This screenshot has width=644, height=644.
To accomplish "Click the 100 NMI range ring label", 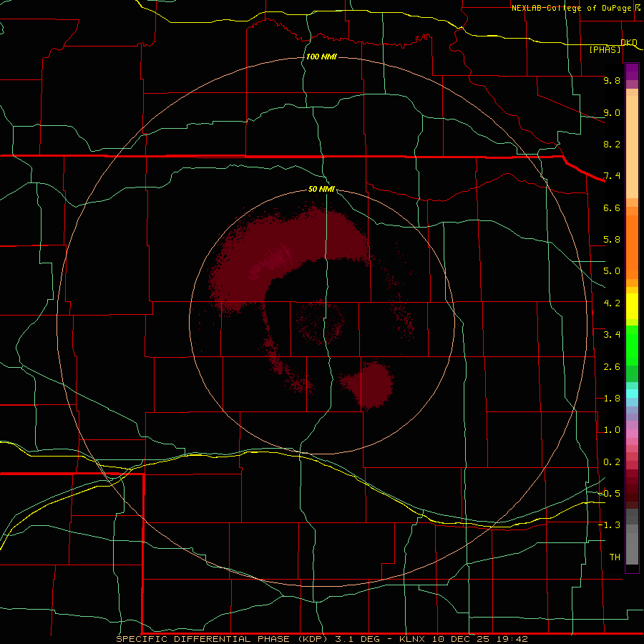I will (x=321, y=57).
